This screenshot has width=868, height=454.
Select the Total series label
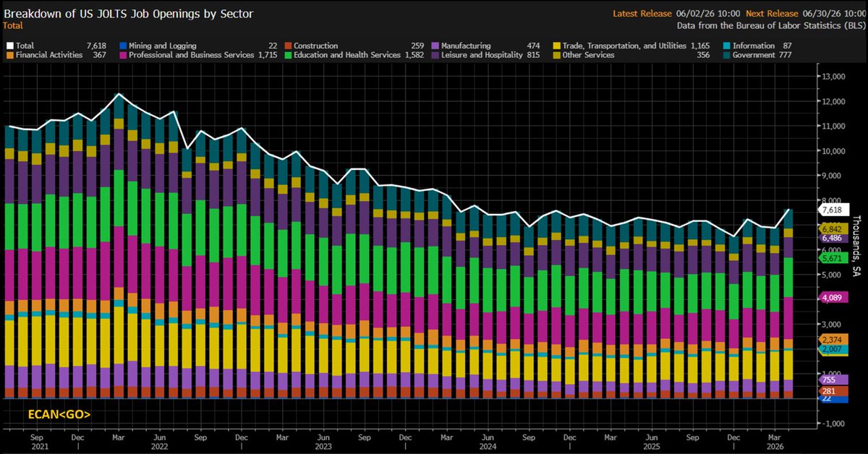tap(24, 46)
